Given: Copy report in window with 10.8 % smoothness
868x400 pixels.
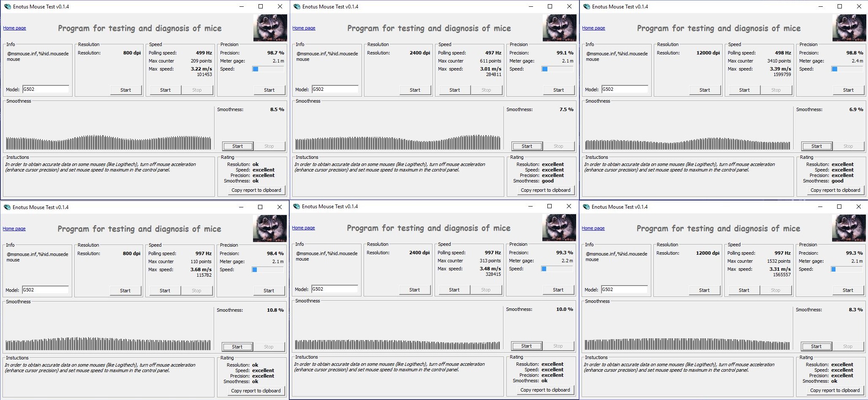Looking at the screenshot, I should click(x=256, y=391).
